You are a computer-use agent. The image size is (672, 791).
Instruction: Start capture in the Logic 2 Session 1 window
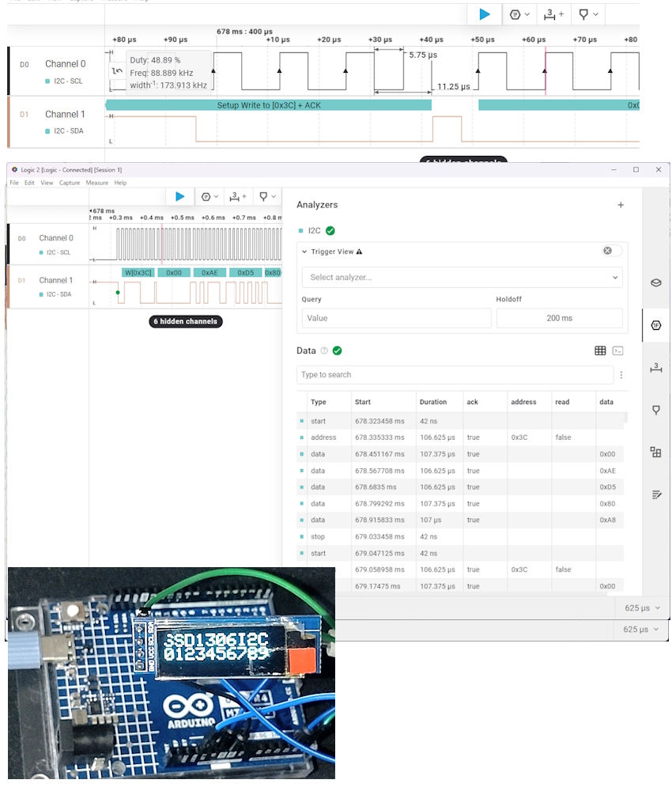coord(179,197)
